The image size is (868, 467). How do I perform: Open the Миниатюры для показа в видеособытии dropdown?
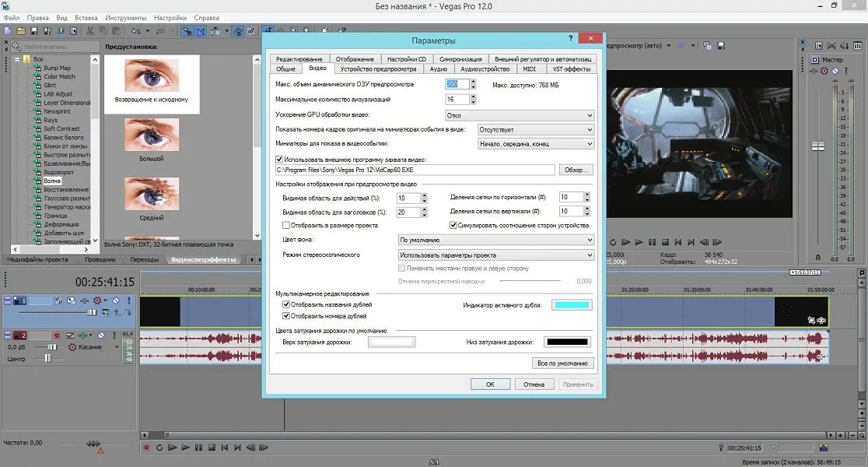click(588, 143)
